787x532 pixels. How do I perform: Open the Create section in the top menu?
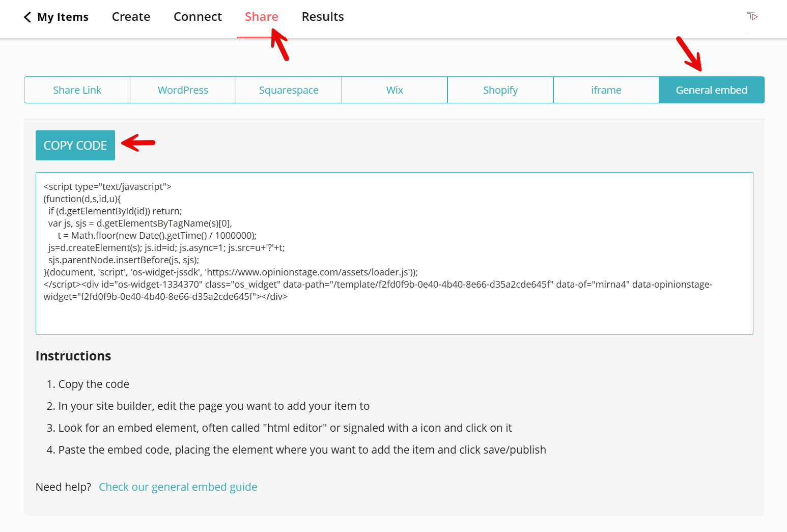(131, 16)
